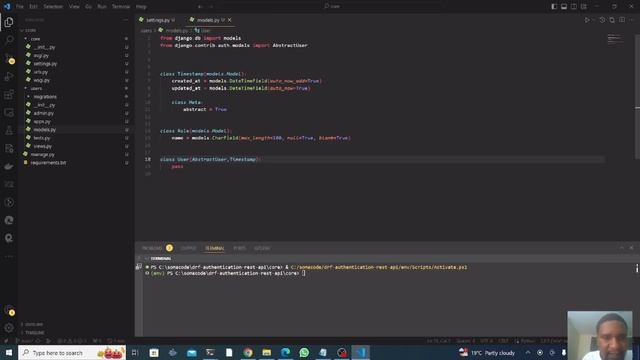The width and height of the screenshot is (640, 360).
Task: Open the File menu
Action: (x=20, y=7)
